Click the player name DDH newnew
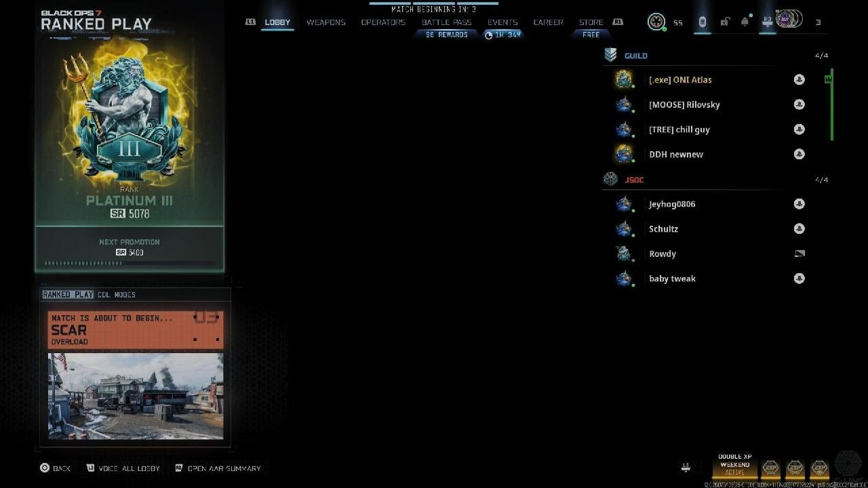The image size is (868, 488). click(676, 155)
